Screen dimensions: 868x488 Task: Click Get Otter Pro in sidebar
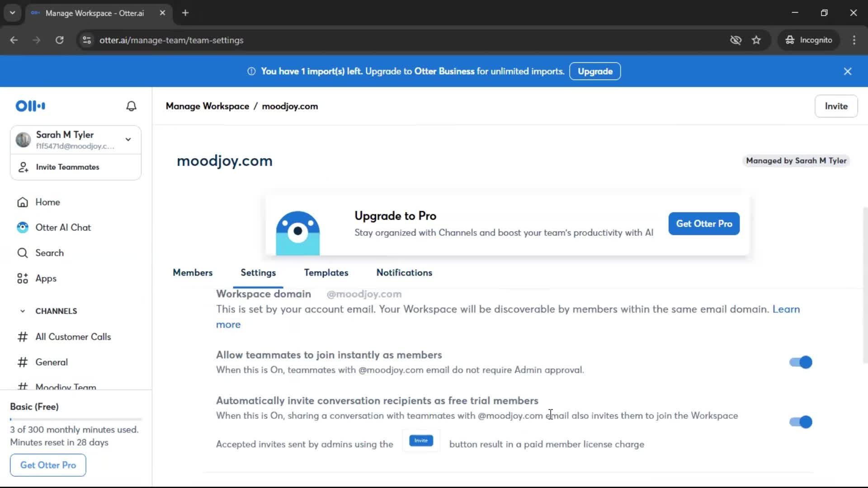point(48,465)
